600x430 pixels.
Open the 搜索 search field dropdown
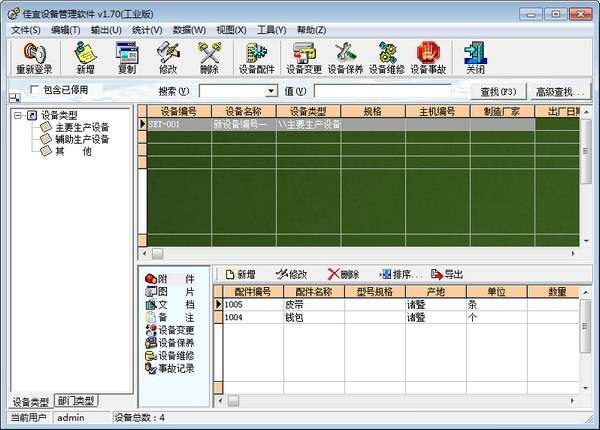click(272, 92)
